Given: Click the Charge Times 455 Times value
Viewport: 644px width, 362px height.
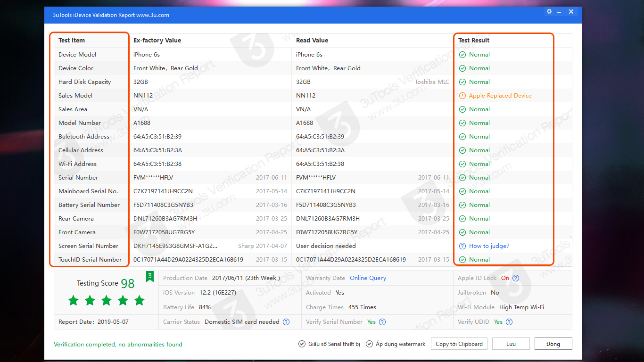Looking at the screenshot, I should click(x=362, y=307).
